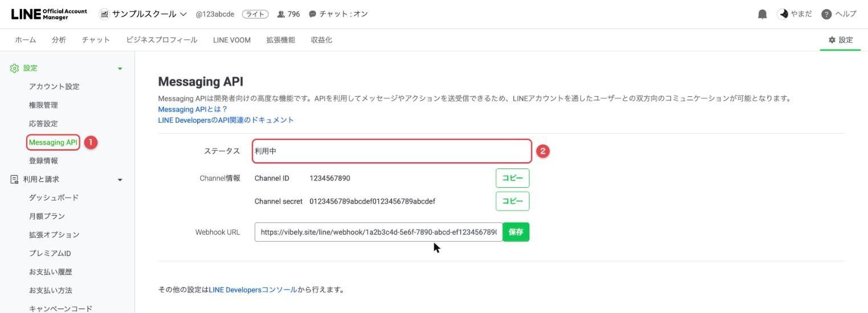Viewport: 868px width, 313px height.
Task: Click the @123abcde account ID text
Action: click(x=215, y=14)
